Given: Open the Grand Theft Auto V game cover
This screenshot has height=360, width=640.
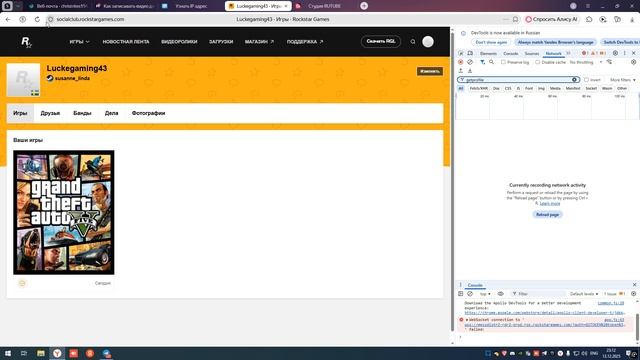Looking at the screenshot, I should pyautogui.click(x=64, y=212).
